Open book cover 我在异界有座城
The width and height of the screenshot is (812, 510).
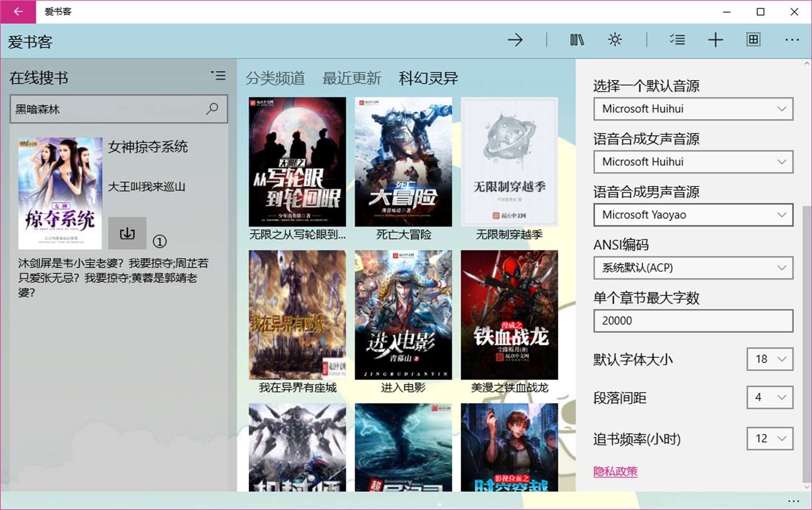pos(297,315)
